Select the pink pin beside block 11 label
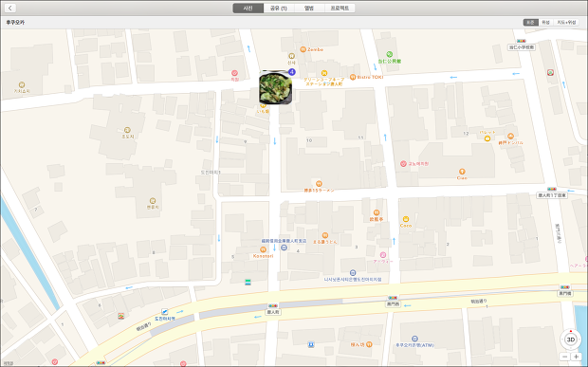The height and width of the screenshot is (367, 588). point(403,164)
